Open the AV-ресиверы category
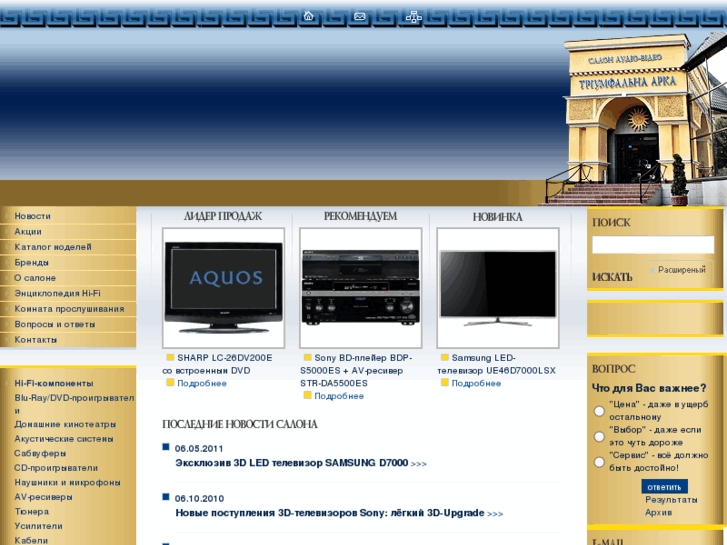Screen dimensions: 727x545 tap(44, 497)
